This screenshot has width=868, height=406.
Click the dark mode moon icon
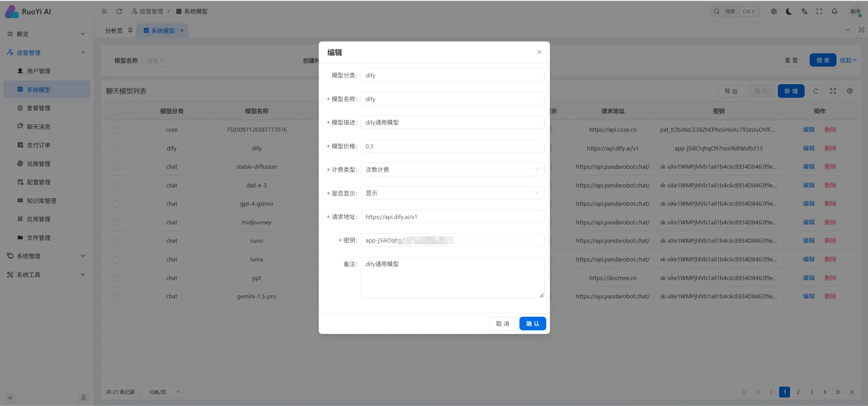tap(789, 12)
